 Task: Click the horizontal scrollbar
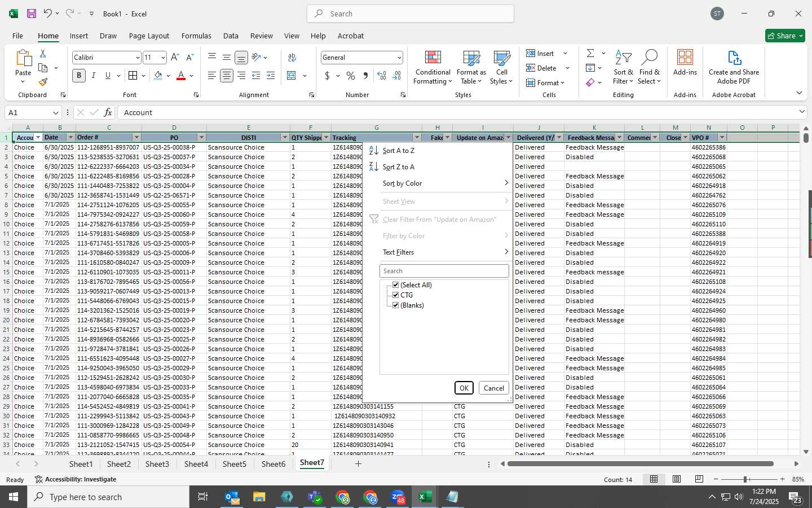tap(641, 464)
